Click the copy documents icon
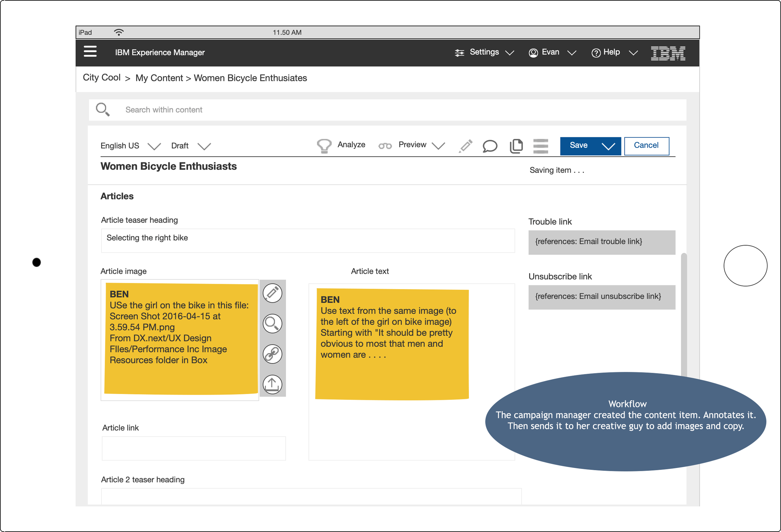This screenshot has height=532, width=781. tap(516, 146)
